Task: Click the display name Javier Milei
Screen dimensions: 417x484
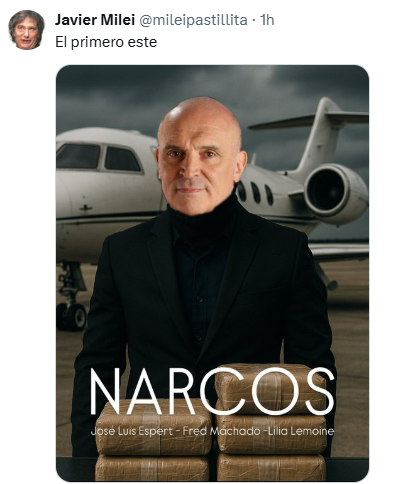Action: click(95, 20)
